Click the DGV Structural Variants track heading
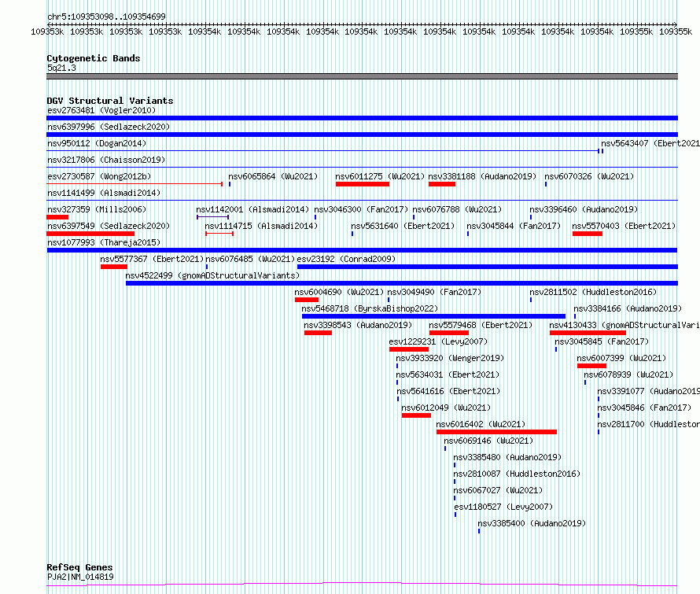This screenshot has width=700, height=594. coord(110,101)
